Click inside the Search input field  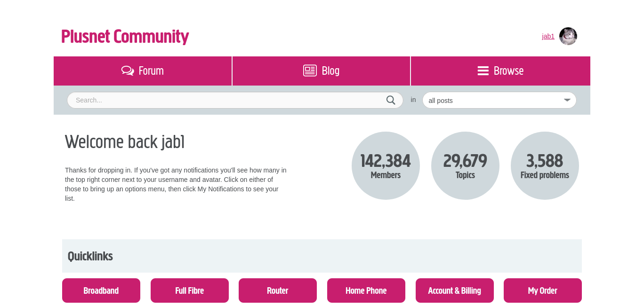tap(212, 100)
